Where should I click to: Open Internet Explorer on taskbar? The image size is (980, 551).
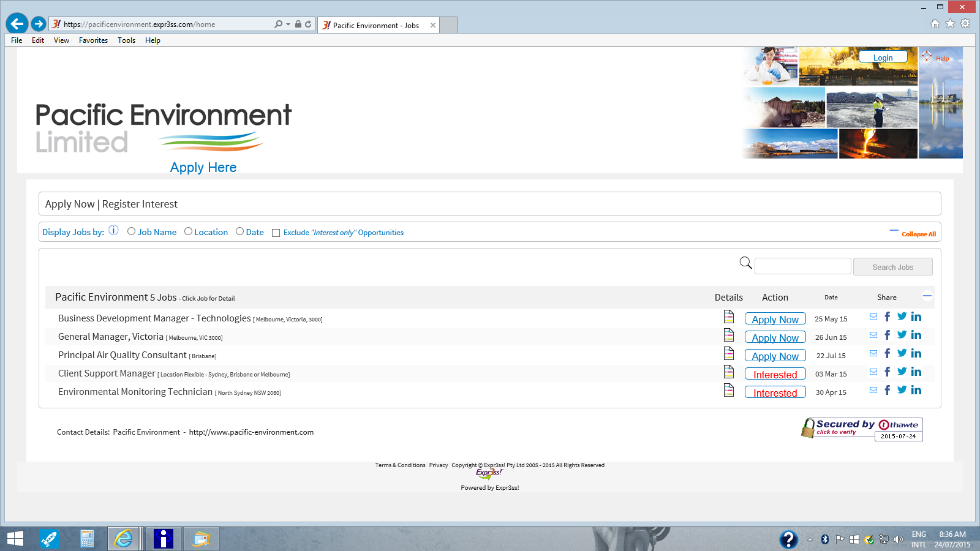coord(124,539)
